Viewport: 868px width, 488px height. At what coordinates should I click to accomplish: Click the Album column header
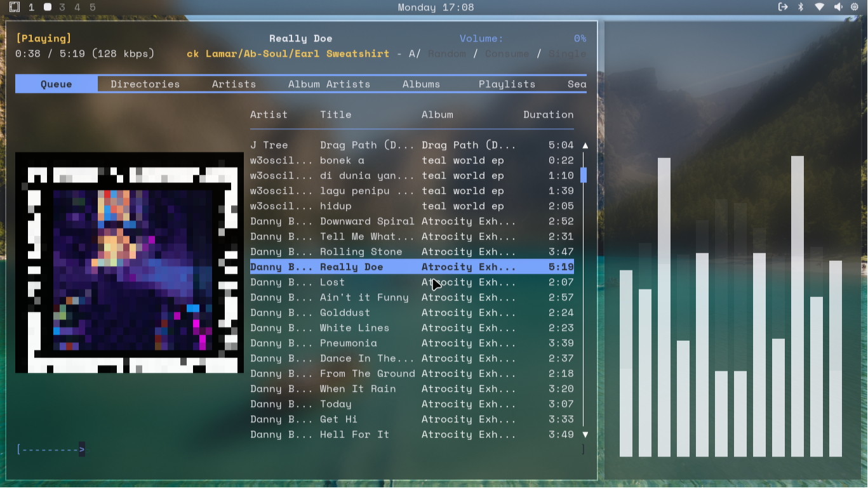(437, 115)
